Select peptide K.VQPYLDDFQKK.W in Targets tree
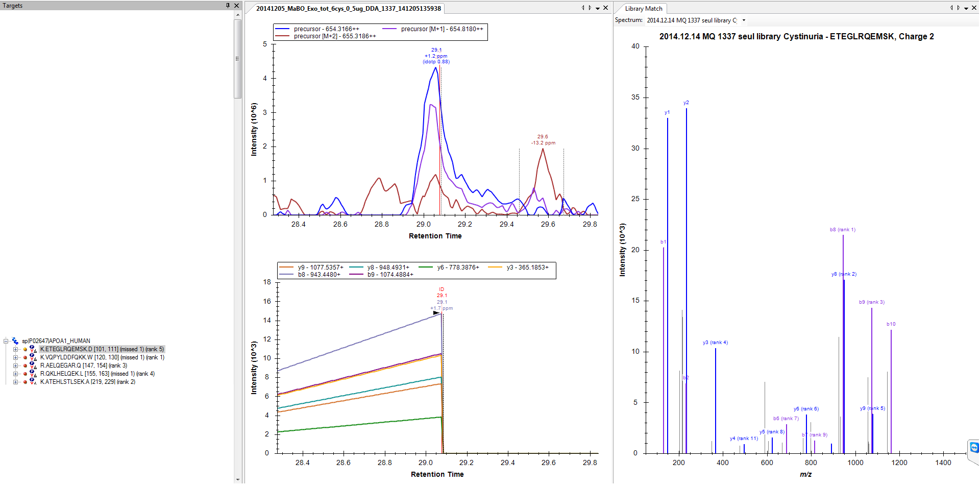980x487 pixels. click(102, 358)
